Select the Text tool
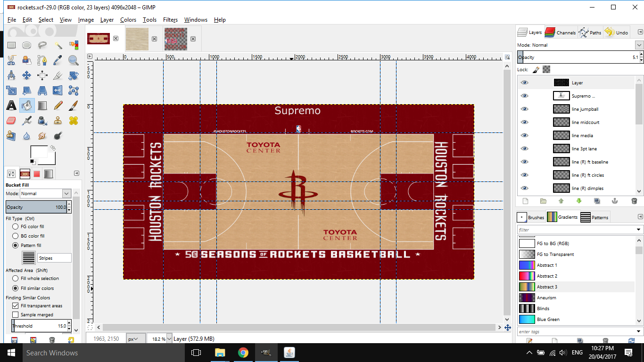The image size is (644, 362). (11, 106)
